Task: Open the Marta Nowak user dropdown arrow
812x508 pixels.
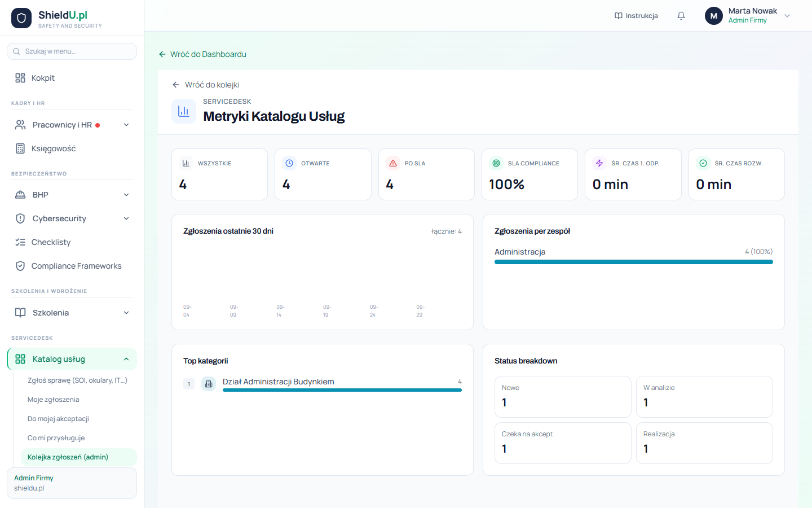Action: [x=787, y=16]
